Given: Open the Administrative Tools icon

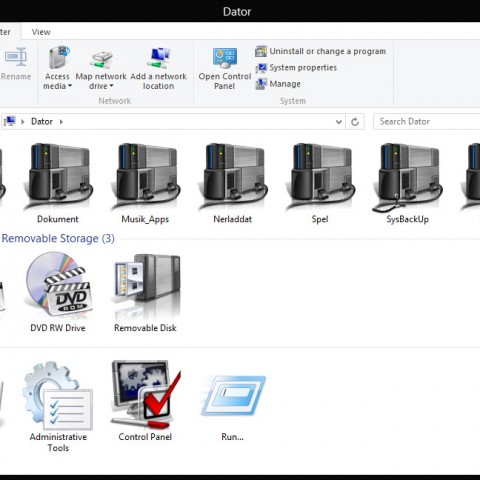Looking at the screenshot, I should pyautogui.click(x=58, y=395).
